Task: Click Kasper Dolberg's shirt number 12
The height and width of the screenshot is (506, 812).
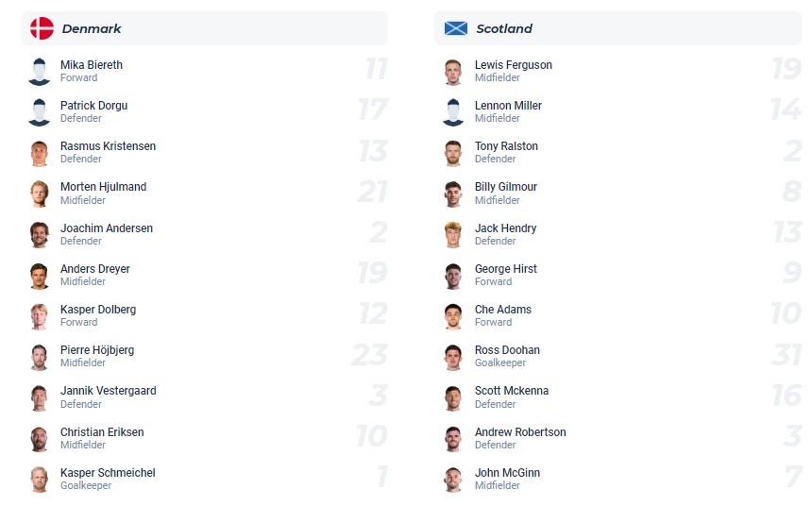Action: pos(372,313)
